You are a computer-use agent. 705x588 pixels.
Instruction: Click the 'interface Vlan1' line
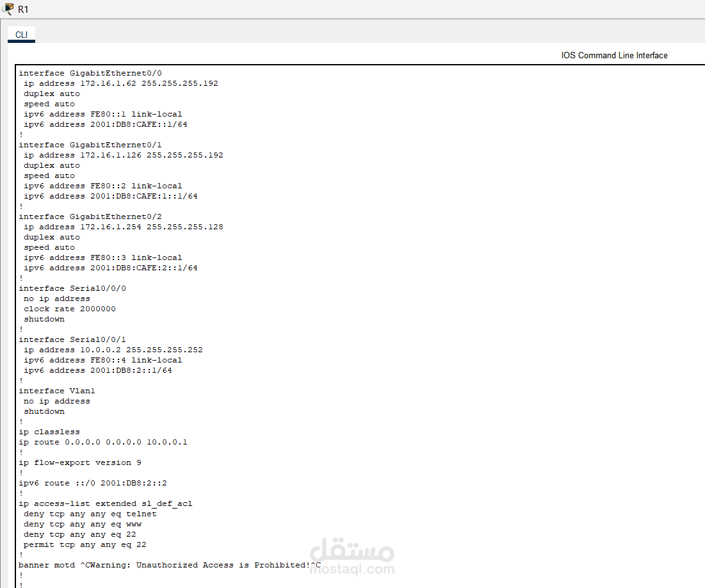tap(57, 391)
